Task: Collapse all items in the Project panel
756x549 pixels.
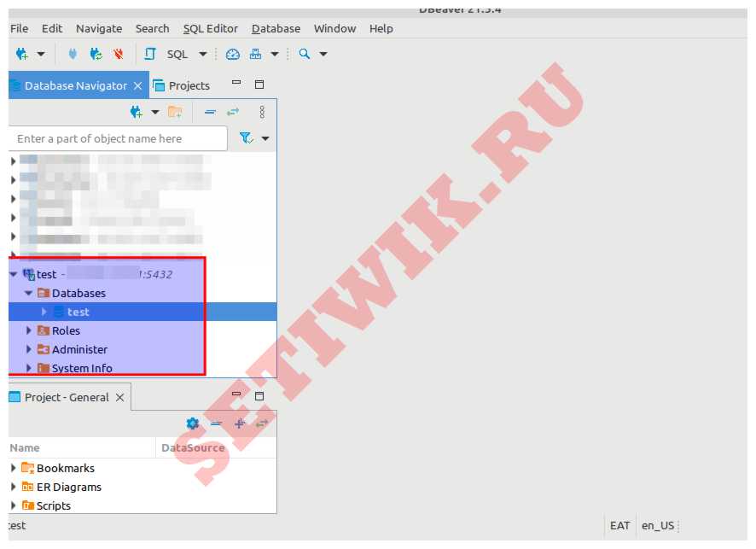Action: 216,423
